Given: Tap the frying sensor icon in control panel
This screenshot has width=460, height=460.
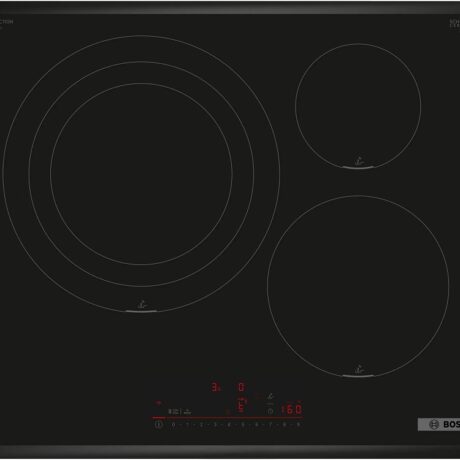Looking at the screenshot, I should 270,396.
